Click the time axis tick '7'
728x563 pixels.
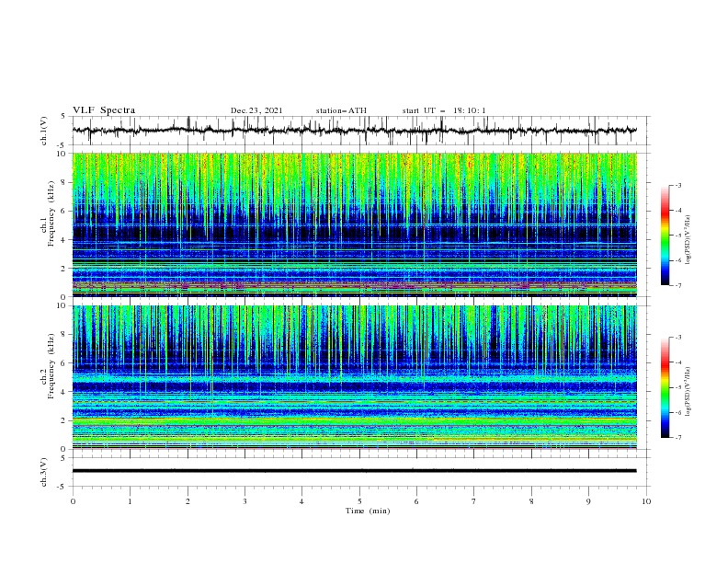tap(474, 501)
